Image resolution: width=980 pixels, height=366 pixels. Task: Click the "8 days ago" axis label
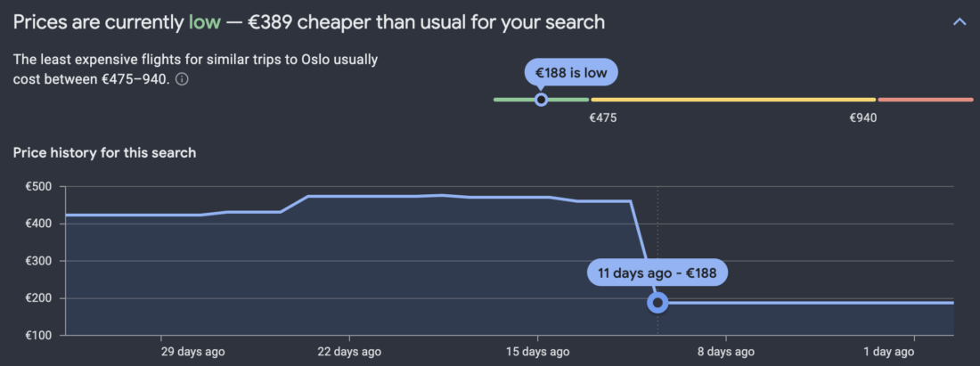[725, 352]
